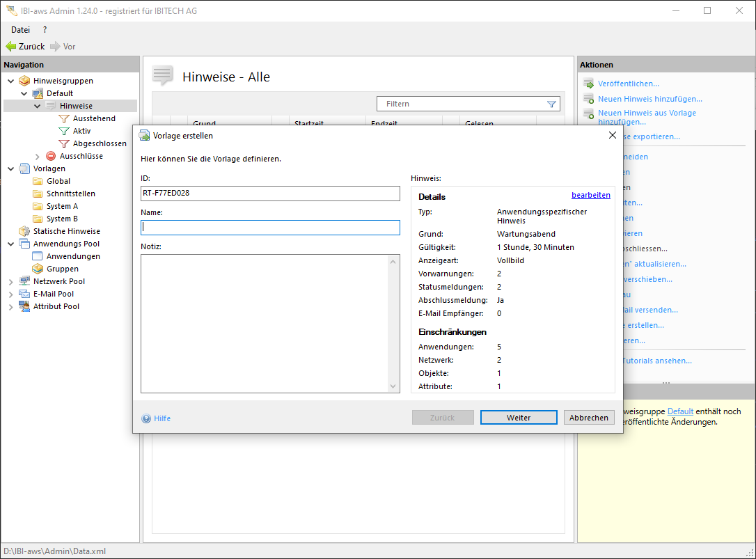Click the bearbeiten link in Details
The height and width of the screenshot is (559, 756).
point(590,195)
